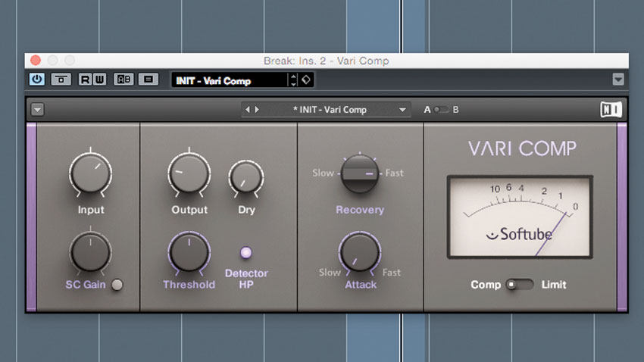Click the Limit label
The width and height of the screenshot is (644, 362).
(x=554, y=285)
